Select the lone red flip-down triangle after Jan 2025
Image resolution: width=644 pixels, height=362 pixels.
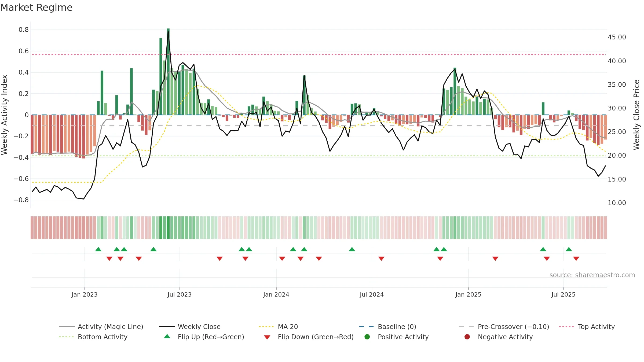pyautogui.click(x=495, y=258)
